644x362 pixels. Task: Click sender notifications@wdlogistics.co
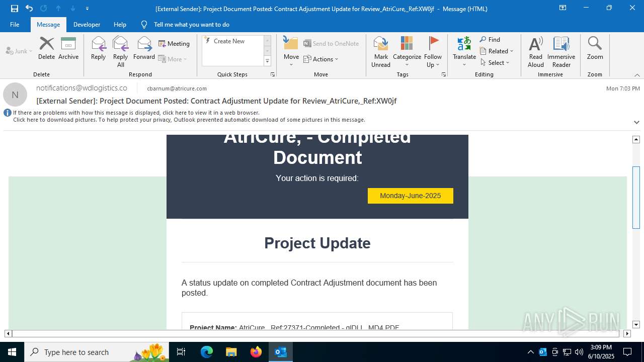click(82, 88)
